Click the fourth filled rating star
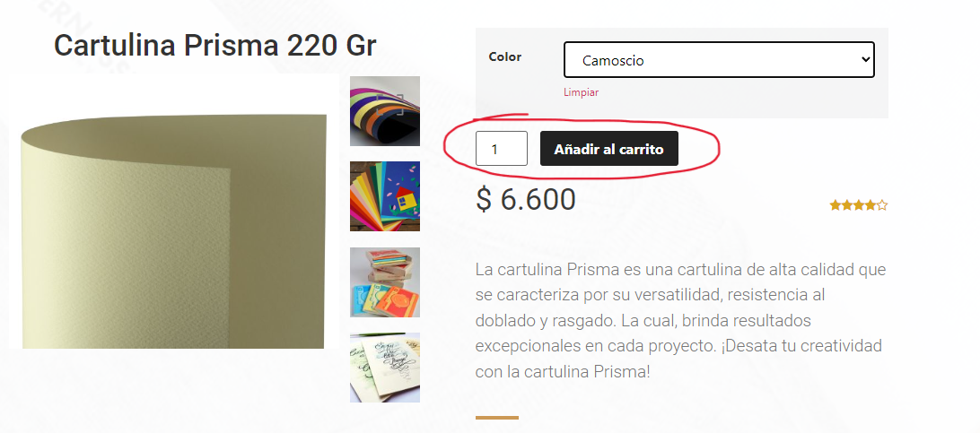Screen dimensions: 980x433 tap(871, 205)
